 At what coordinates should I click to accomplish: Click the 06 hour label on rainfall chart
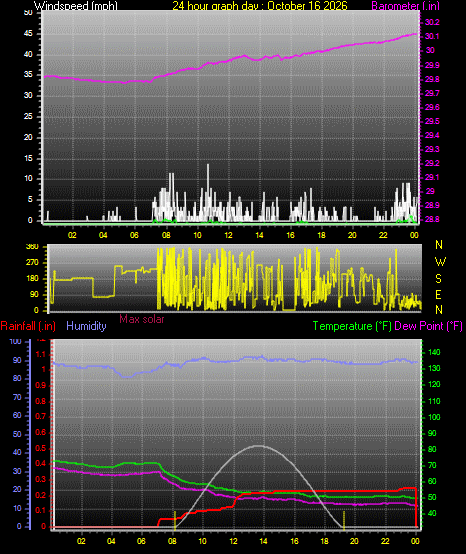click(141, 541)
